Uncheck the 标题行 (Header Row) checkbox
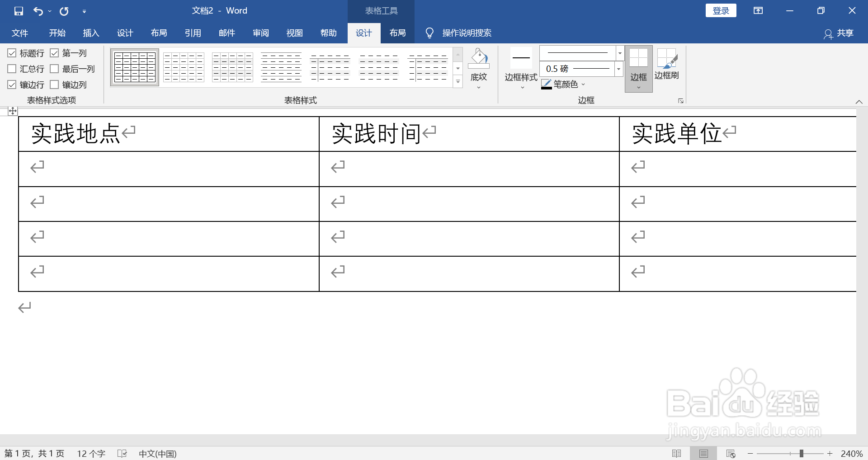The height and width of the screenshot is (460, 868). click(12, 53)
